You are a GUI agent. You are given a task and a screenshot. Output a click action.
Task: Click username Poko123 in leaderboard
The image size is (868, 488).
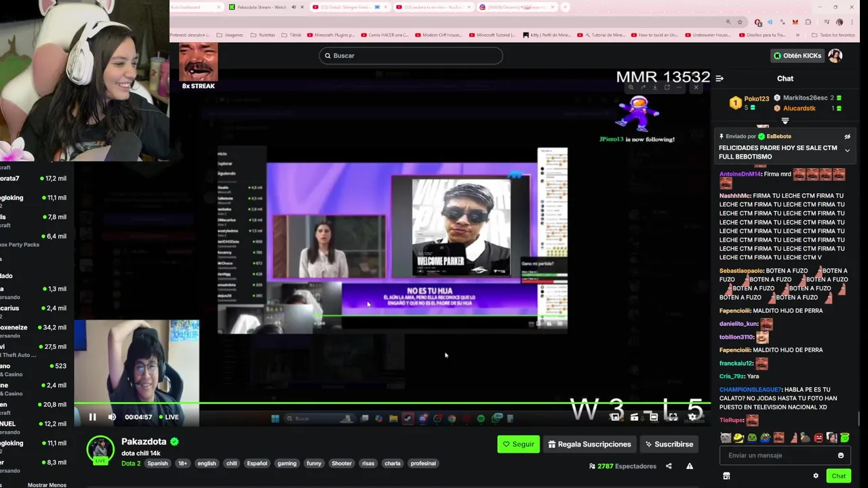click(x=756, y=99)
